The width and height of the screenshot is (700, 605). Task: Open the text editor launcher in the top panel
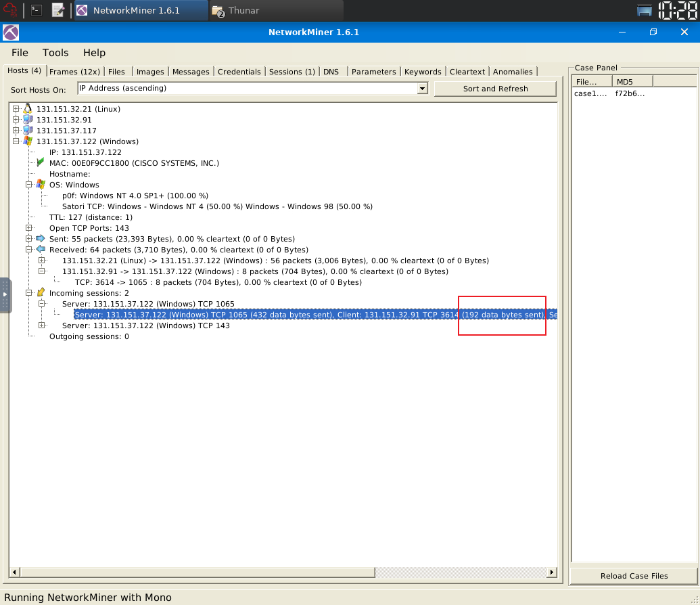point(58,10)
